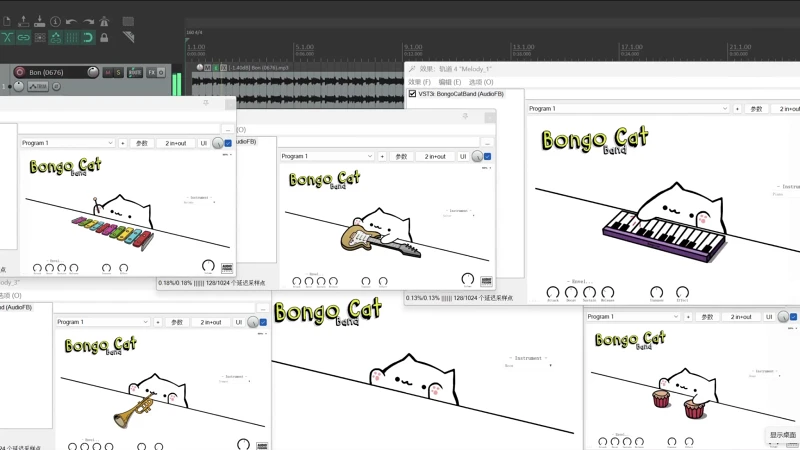800x450 pixels.
Task: Open Program 1 dropdown in guitar window
Action: pos(327,156)
